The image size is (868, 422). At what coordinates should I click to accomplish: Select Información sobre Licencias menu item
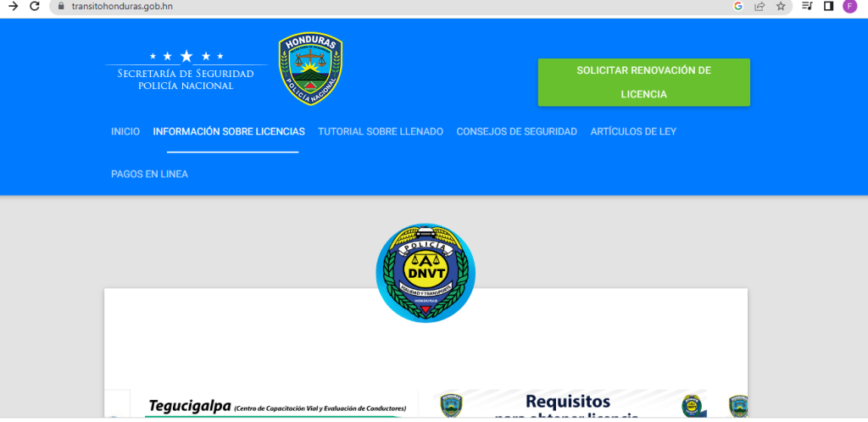[x=229, y=131]
